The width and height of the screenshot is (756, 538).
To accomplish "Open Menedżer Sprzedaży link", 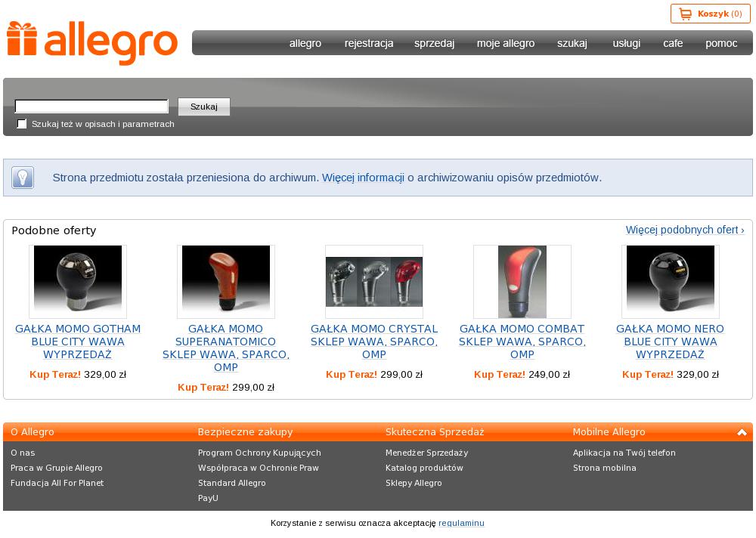I will pos(426,453).
